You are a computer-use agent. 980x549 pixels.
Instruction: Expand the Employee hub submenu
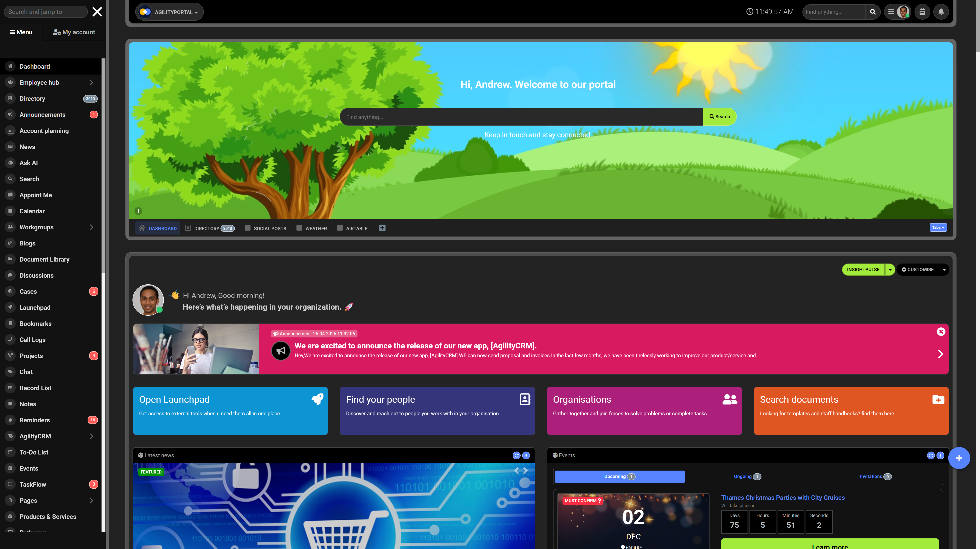click(91, 83)
